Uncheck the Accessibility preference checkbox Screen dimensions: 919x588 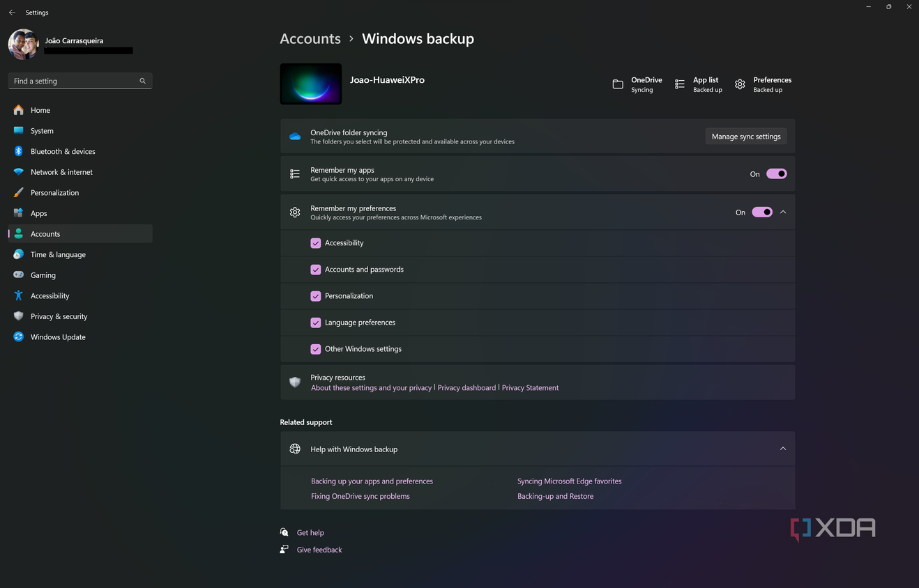coord(316,243)
